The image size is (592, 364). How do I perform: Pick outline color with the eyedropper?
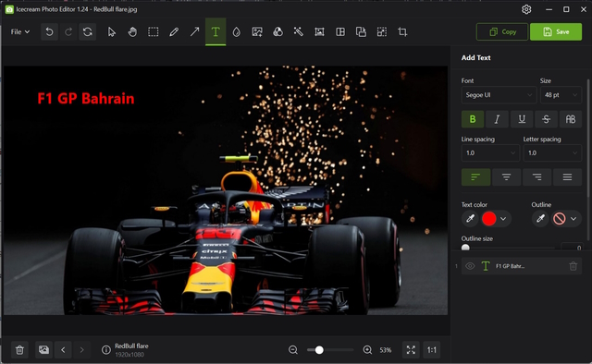tap(540, 219)
